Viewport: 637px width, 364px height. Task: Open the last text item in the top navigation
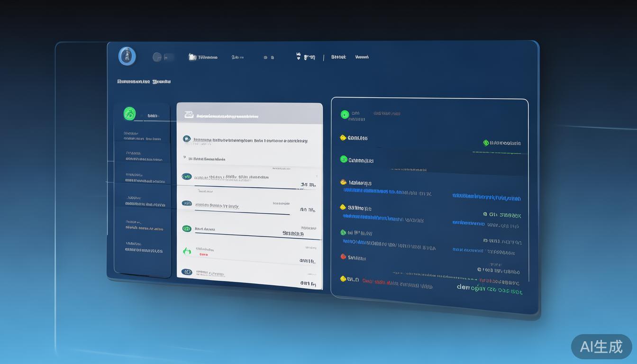(362, 57)
